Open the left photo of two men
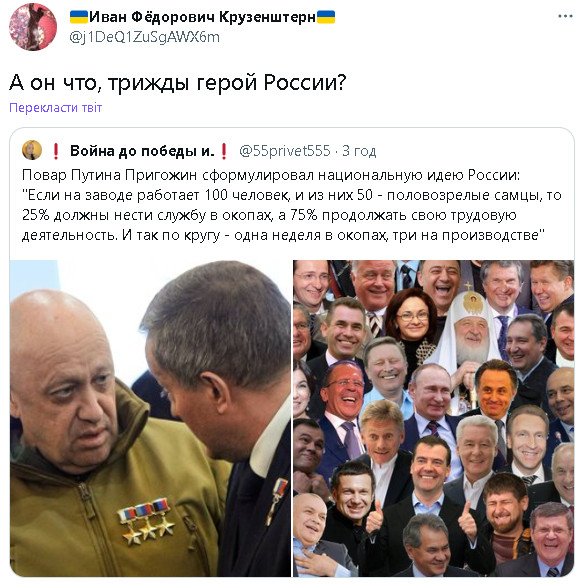The image size is (581, 588). pos(150,418)
